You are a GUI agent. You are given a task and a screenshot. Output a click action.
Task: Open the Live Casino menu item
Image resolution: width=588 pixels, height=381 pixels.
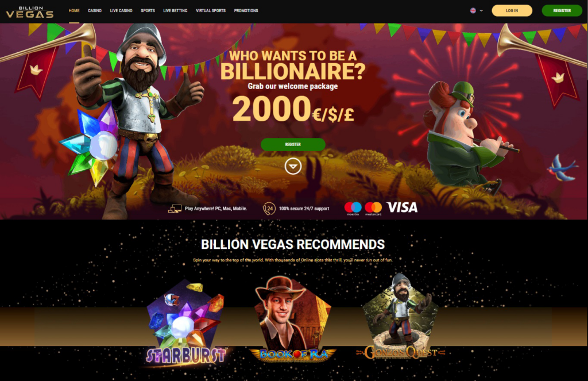tap(121, 10)
